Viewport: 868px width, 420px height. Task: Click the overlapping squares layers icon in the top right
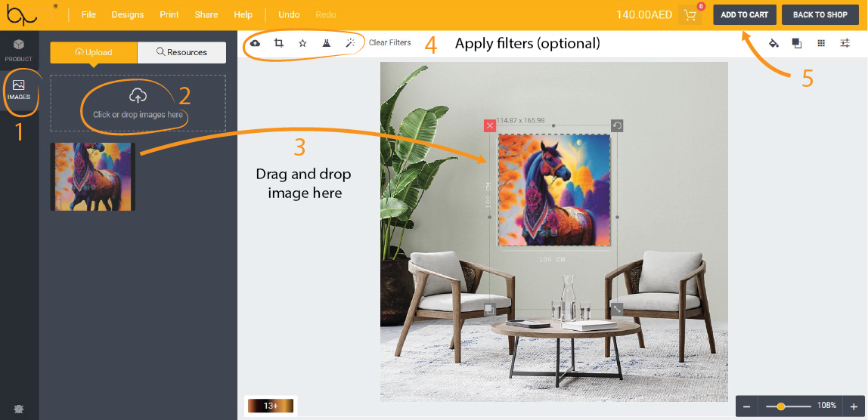click(797, 43)
